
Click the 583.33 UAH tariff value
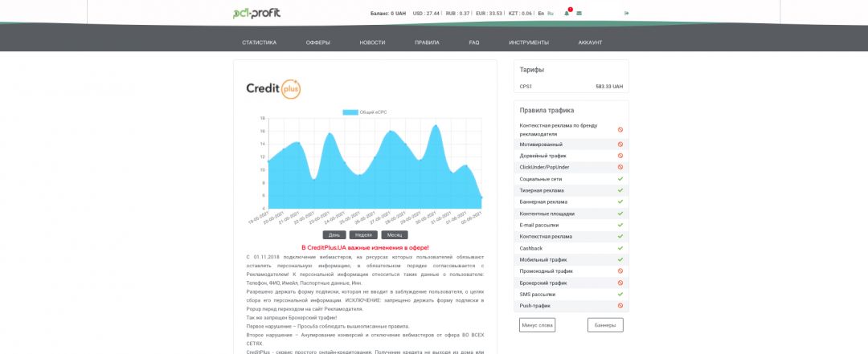(x=609, y=87)
